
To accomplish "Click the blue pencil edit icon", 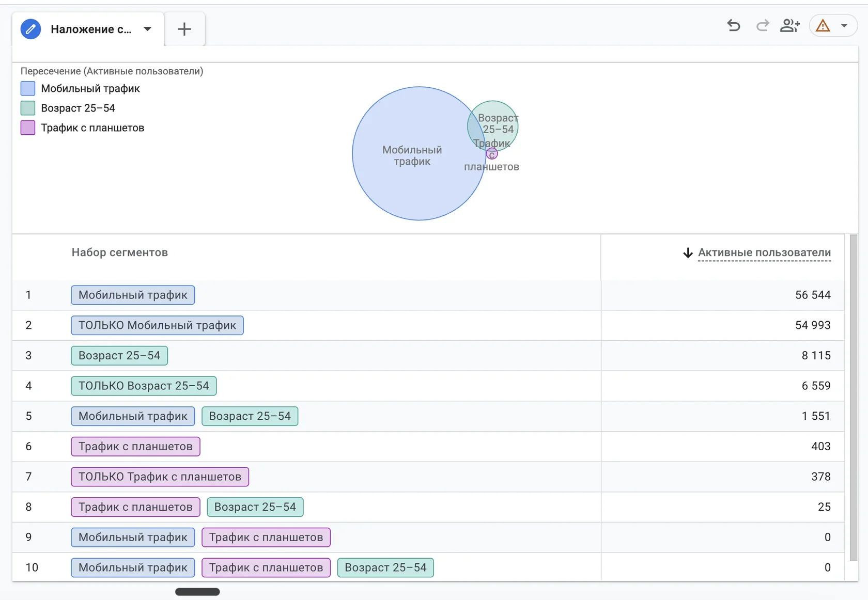I will 30,29.
